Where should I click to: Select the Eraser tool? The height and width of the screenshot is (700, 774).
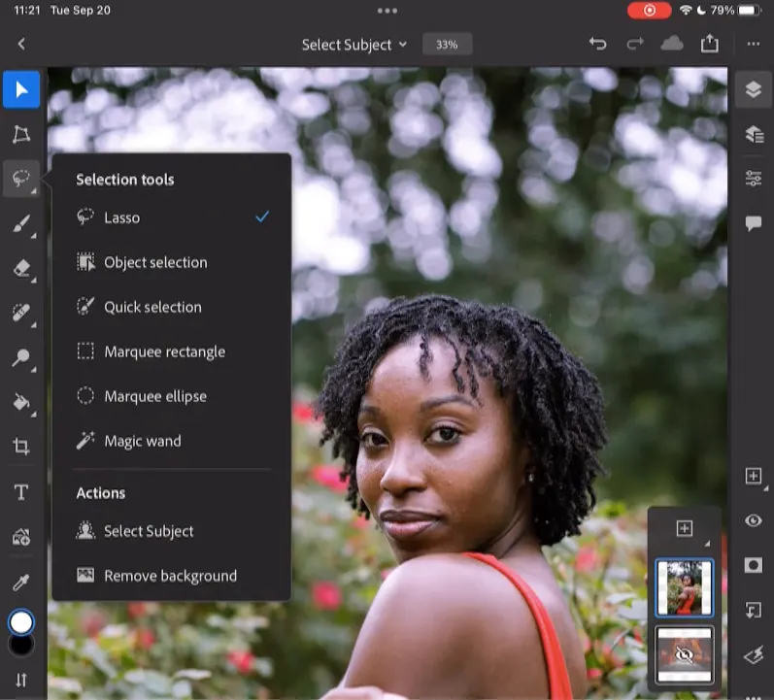[x=21, y=270]
